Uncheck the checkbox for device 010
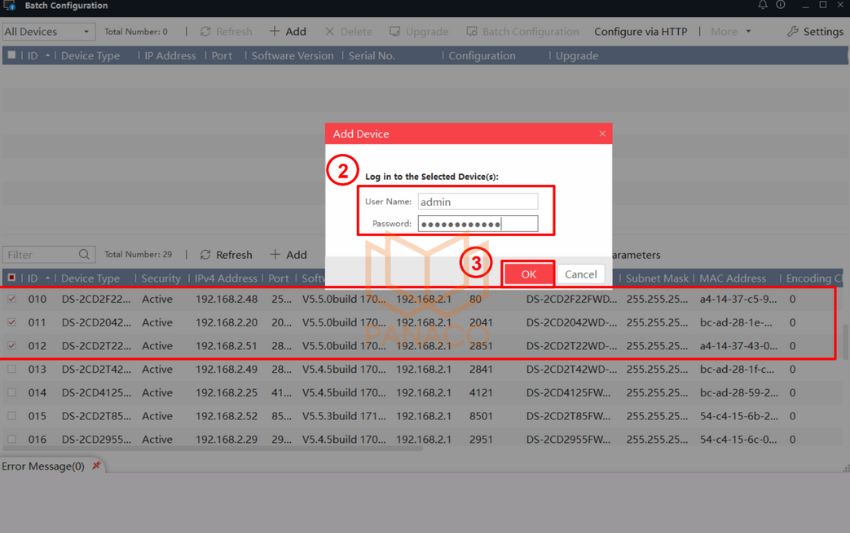The height and width of the screenshot is (533, 850). pos(11,299)
